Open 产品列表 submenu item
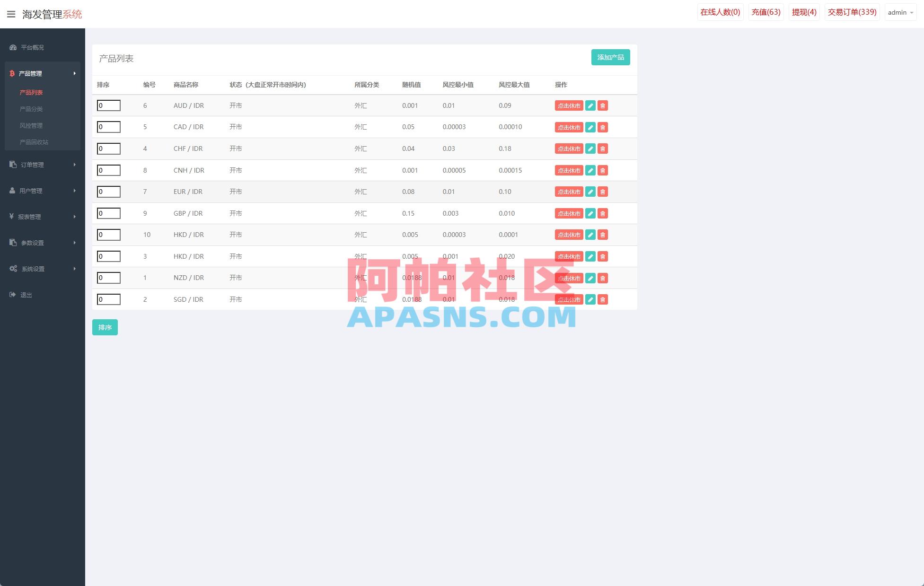This screenshot has width=924, height=586. (31, 92)
